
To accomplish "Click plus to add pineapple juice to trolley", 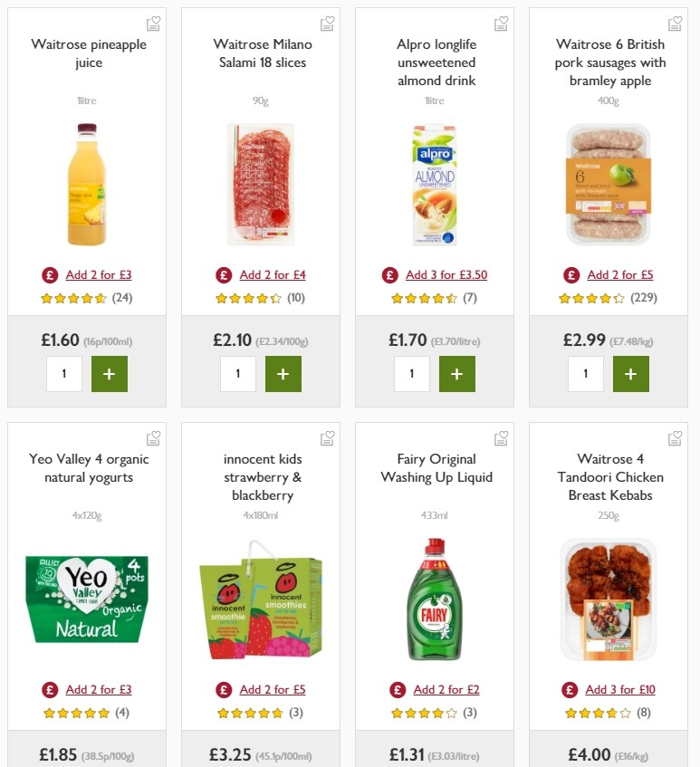I will click(x=110, y=373).
